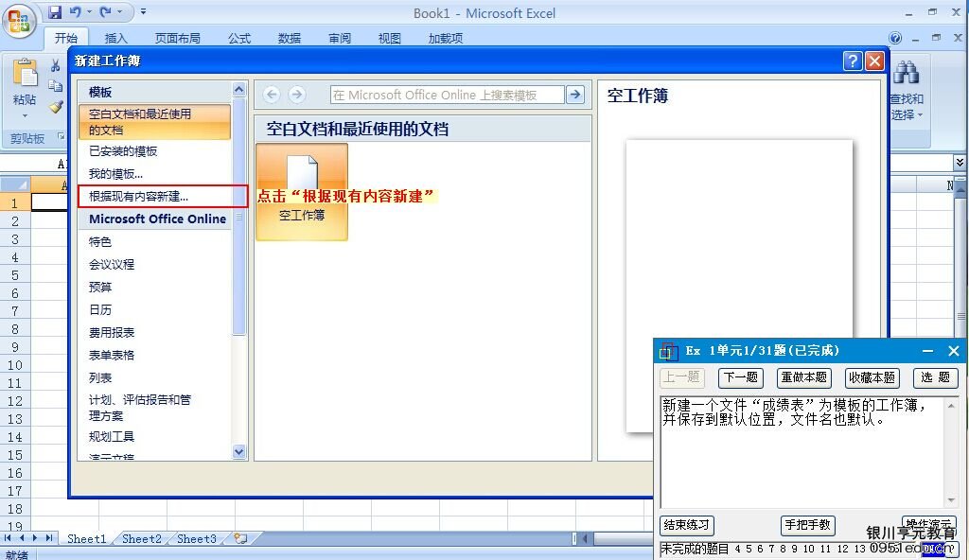Click the Undo arrow icon

(x=75, y=12)
